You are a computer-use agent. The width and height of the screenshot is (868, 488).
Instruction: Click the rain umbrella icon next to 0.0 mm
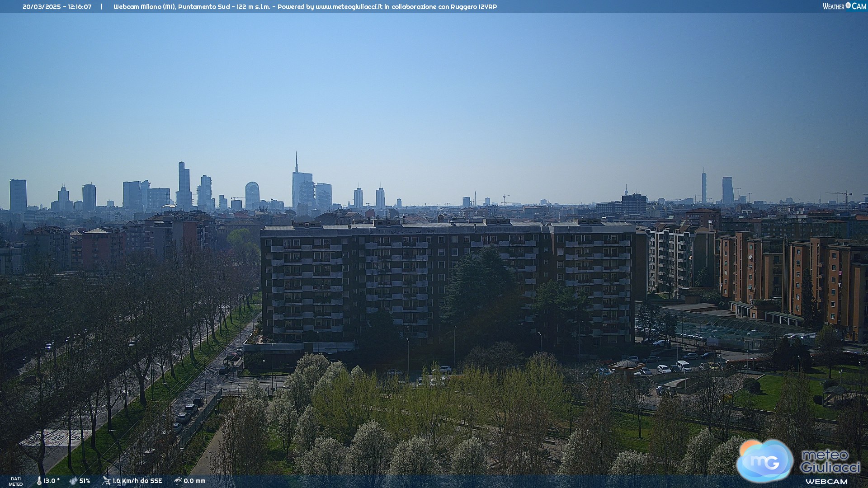tap(178, 481)
